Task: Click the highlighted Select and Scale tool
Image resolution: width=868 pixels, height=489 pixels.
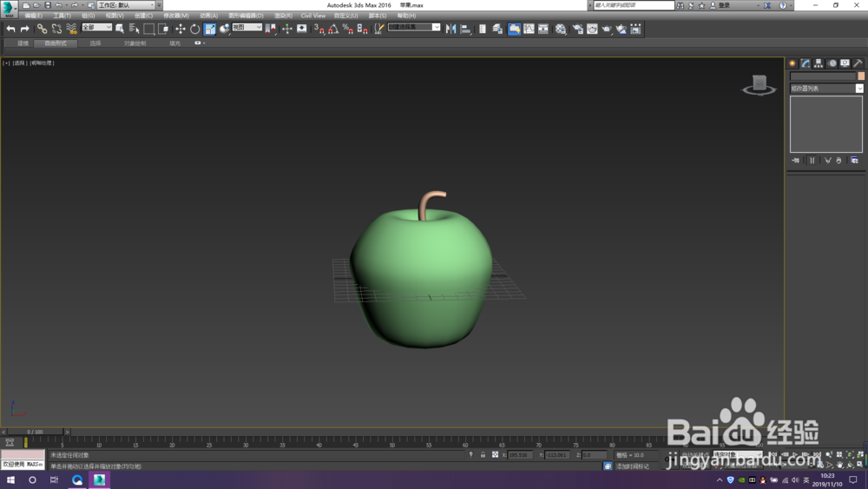Action: [x=210, y=29]
